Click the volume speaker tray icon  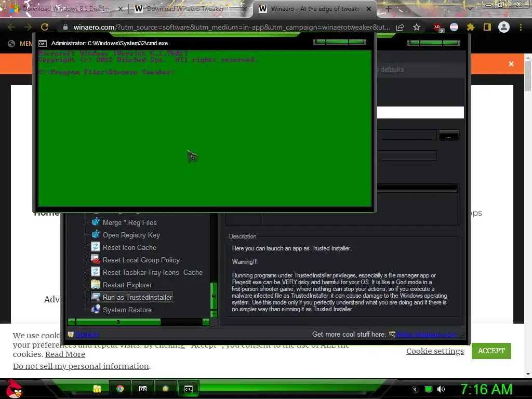coord(441,389)
